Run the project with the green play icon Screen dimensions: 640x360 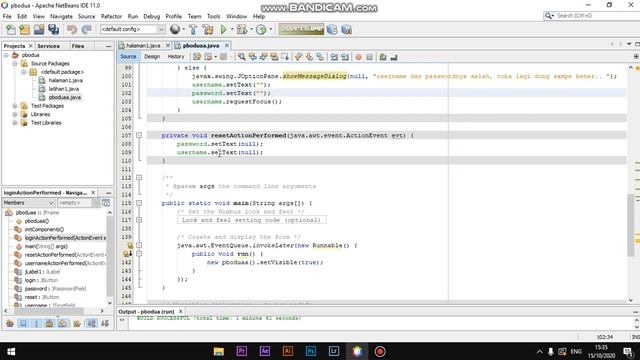tap(223, 29)
